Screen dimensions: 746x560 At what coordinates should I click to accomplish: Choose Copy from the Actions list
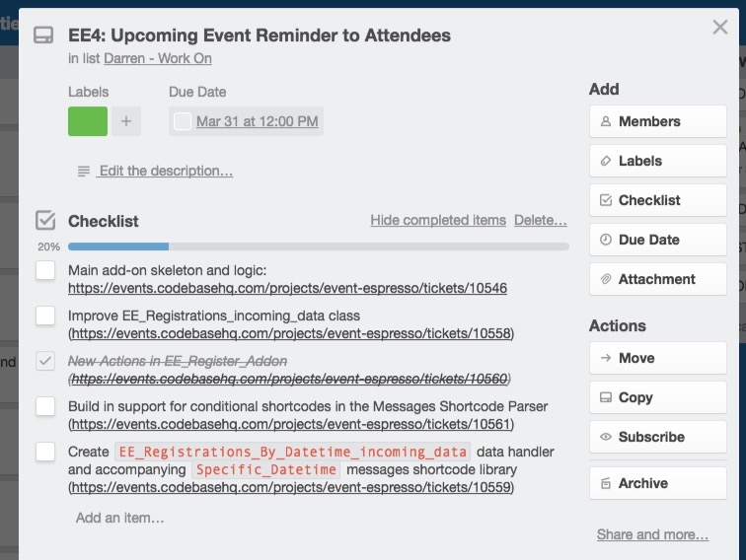[658, 397]
